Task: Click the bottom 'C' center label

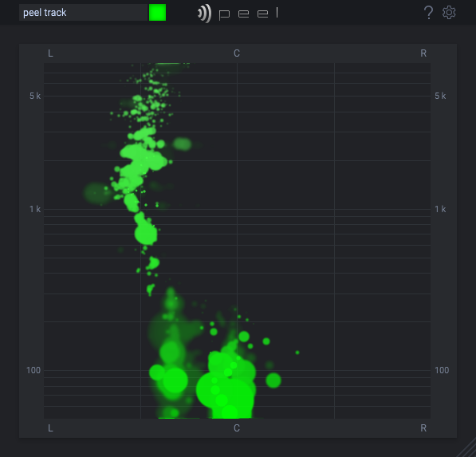Action: (x=237, y=428)
